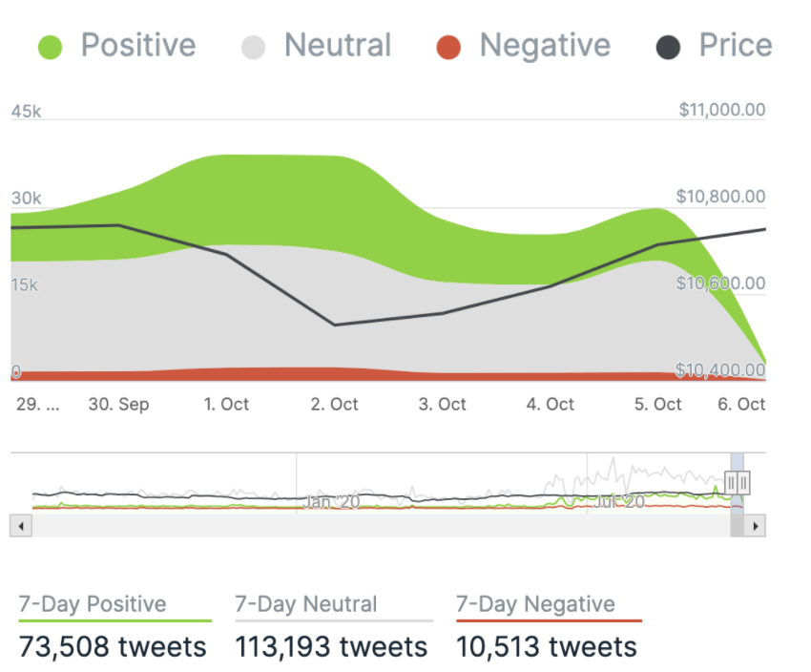
Task: Click the 73,508 tweets count
Action: [x=113, y=646]
